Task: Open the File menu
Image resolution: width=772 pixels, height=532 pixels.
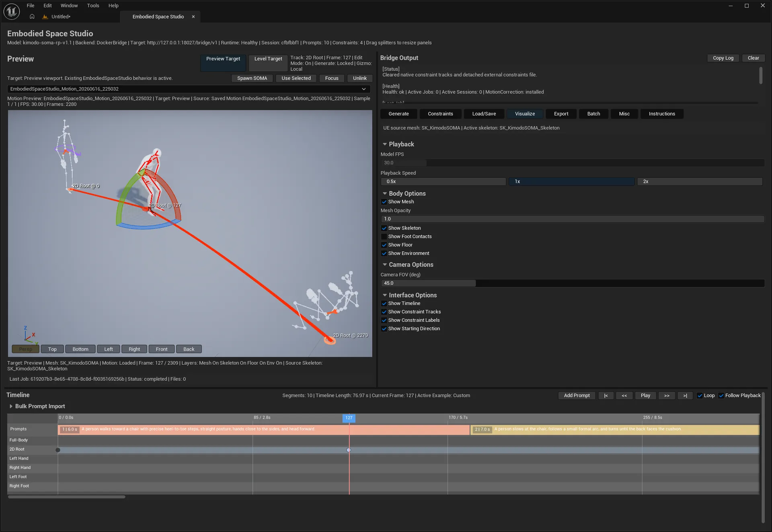Action: 31,6
